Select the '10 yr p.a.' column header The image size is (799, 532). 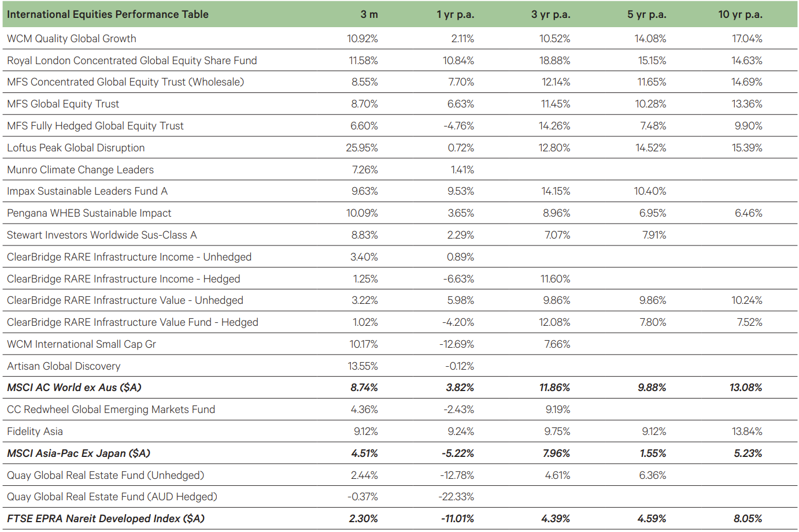(x=741, y=14)
